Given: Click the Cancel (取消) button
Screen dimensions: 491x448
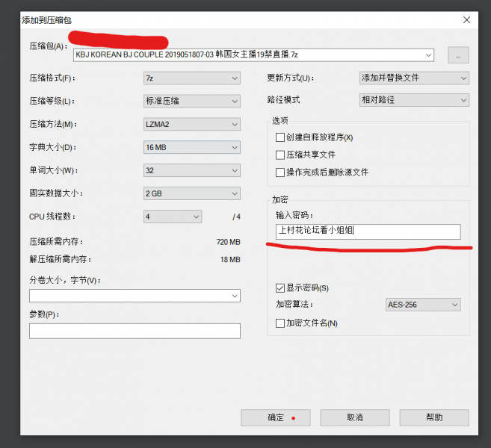Looking at the screenshot, I should point(355,417).
